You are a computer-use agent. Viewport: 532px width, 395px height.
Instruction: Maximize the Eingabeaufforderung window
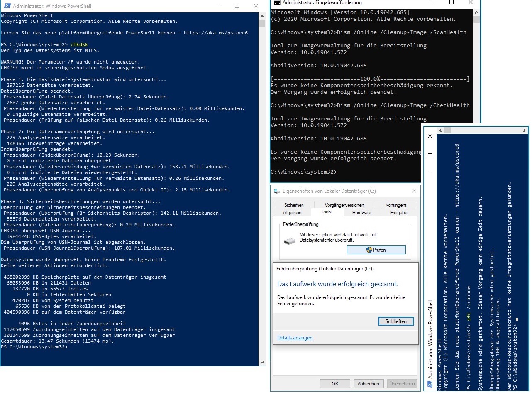(x=451, y=2)
